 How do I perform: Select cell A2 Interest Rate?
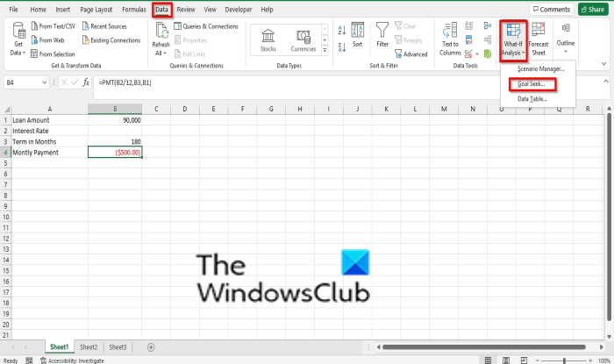pyautogui.click(x=49, y=131)
